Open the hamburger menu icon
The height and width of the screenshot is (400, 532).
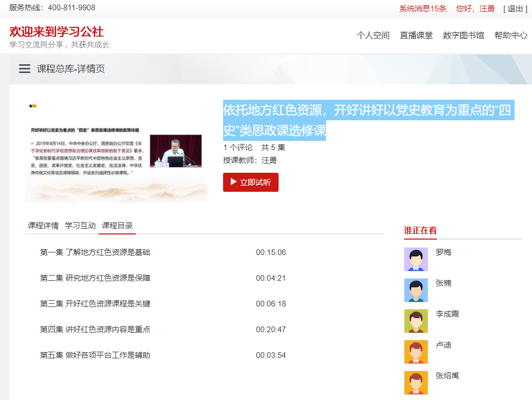[x=25, y=69]
